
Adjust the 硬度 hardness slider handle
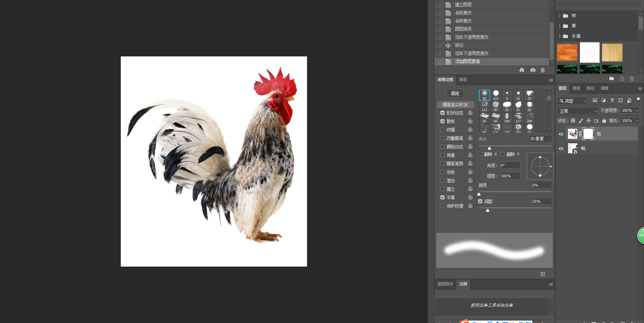(479, 194)
